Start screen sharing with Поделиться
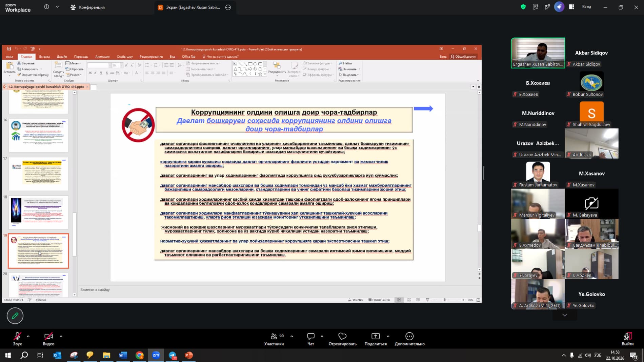This screenshot has height=362, width=644. tap(376, 339)
